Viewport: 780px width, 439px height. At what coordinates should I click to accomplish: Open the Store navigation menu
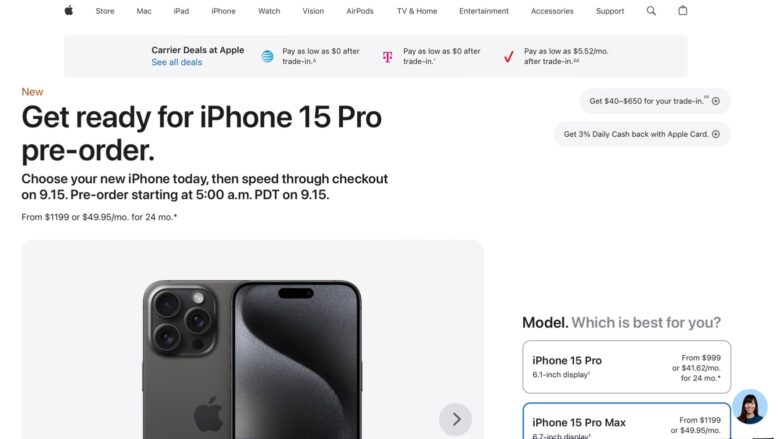(105, 11)
